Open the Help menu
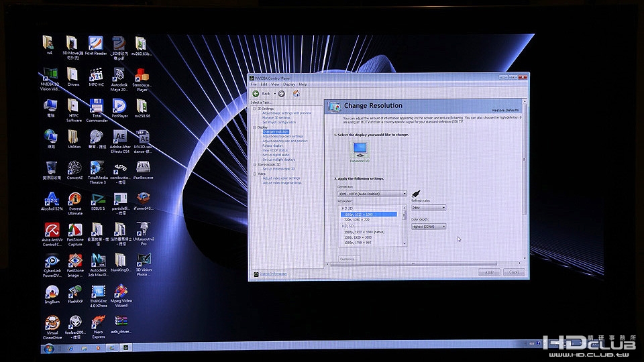This screenshot has height=362, width=644. (x=303, y=84)
